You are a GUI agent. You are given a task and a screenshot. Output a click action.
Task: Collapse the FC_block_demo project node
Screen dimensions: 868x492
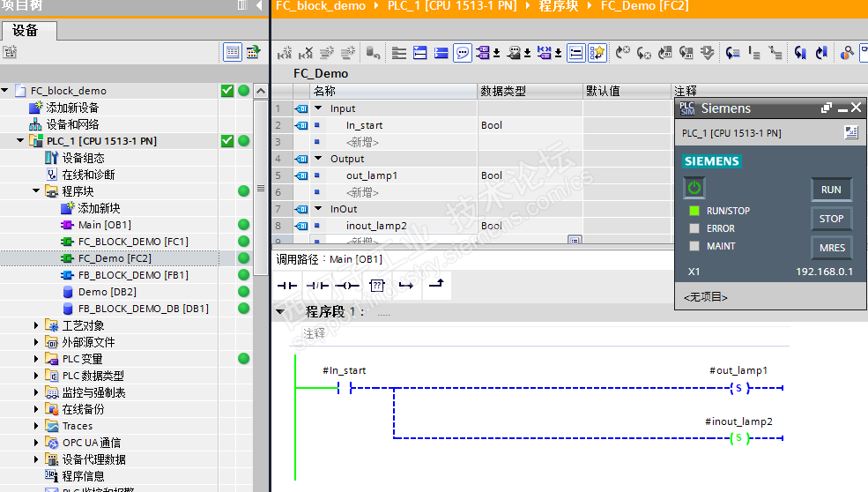pos(4,90)
